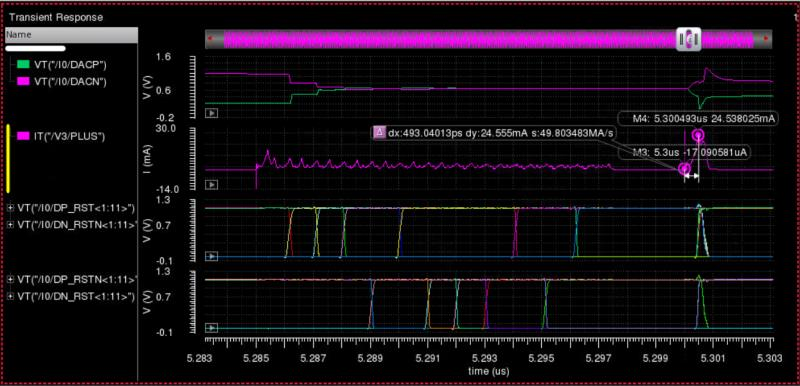Click the play arrow icon of the current strip
The height and width of the screenshot is (386, 800).
(x=211, y=184)
